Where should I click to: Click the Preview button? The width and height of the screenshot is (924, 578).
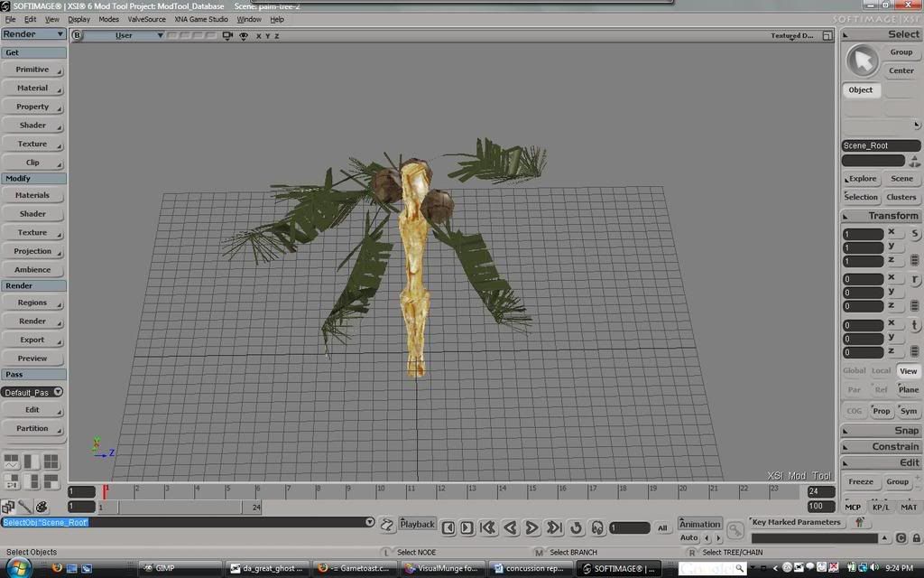click(32, 359)
